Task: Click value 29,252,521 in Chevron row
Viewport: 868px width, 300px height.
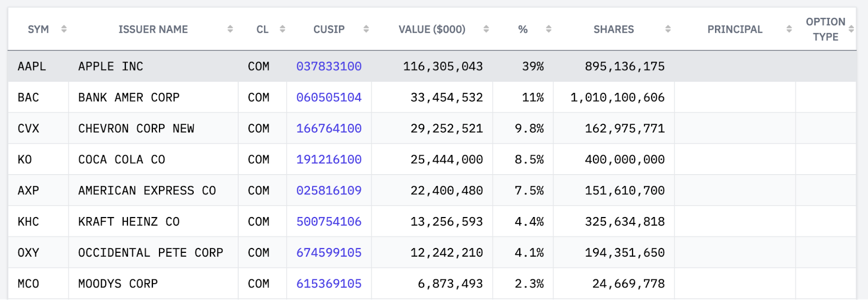Action: (446, 129)
